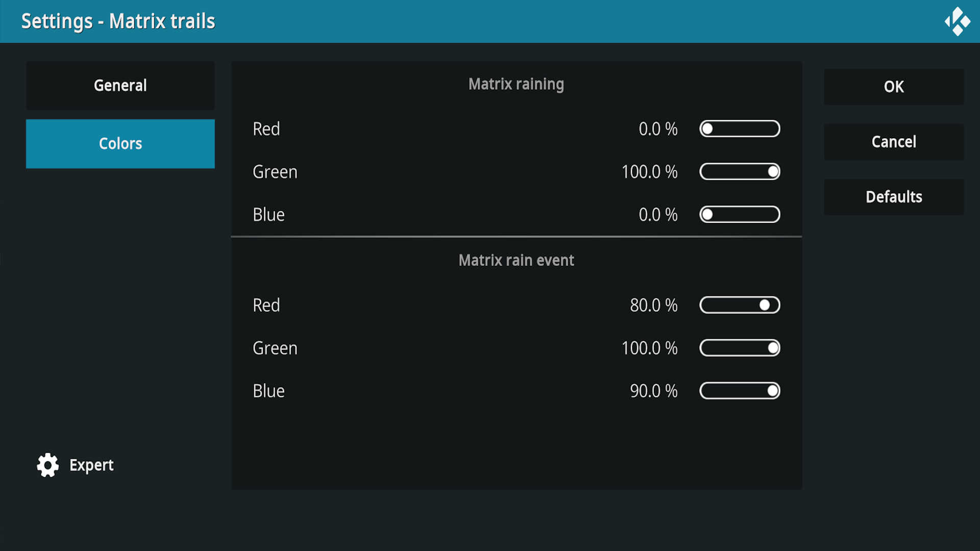980x551 pixels.
Task: Click the 80.0 % Red value
Action: [653, 305]
